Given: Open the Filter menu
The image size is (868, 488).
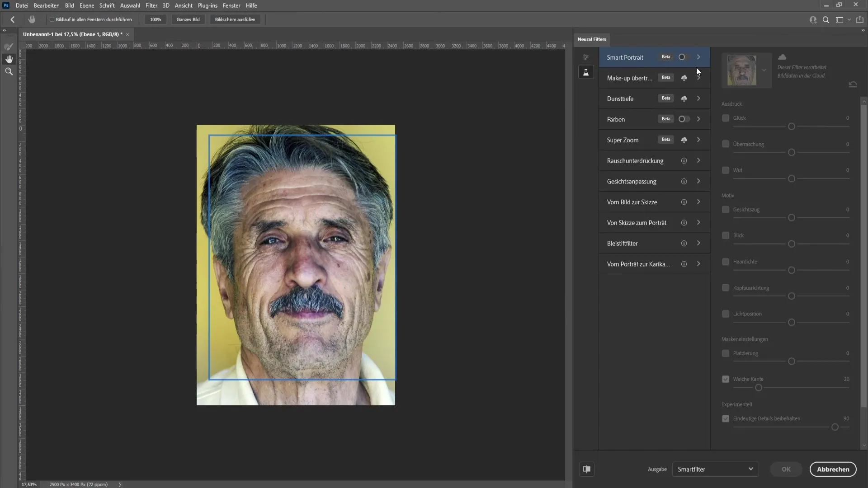Looking at the screenshot, I should click(x=151, y=5).
